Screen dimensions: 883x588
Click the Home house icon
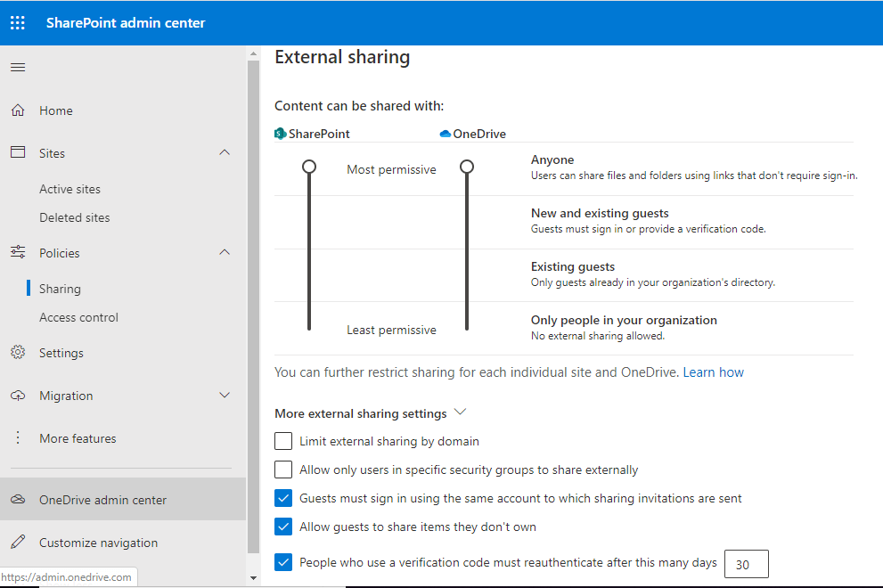coord(18,110)
